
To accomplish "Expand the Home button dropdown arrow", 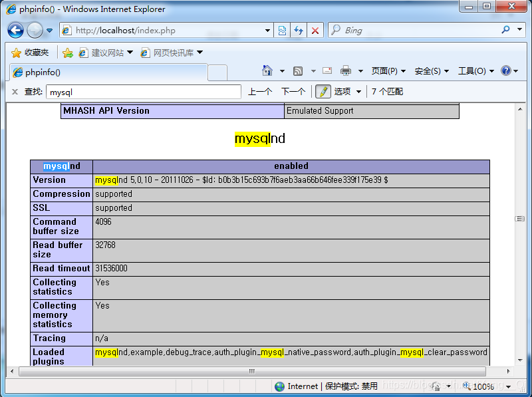I will [282, 71].
